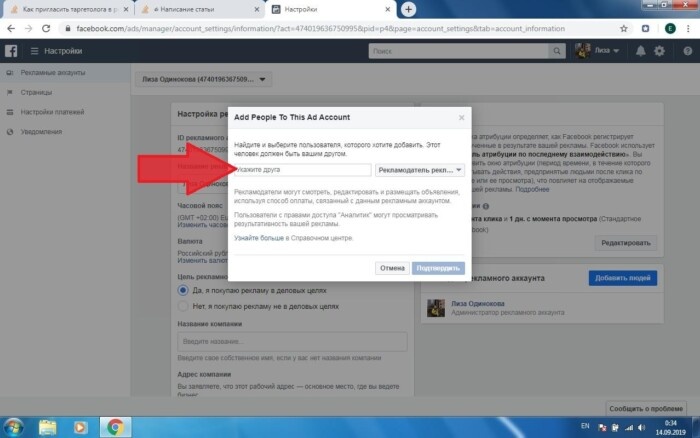Image resolution: width=700 pixels, height=438 pixels.
Task: Click the Facebook logo icon
Action: [11, 51]
